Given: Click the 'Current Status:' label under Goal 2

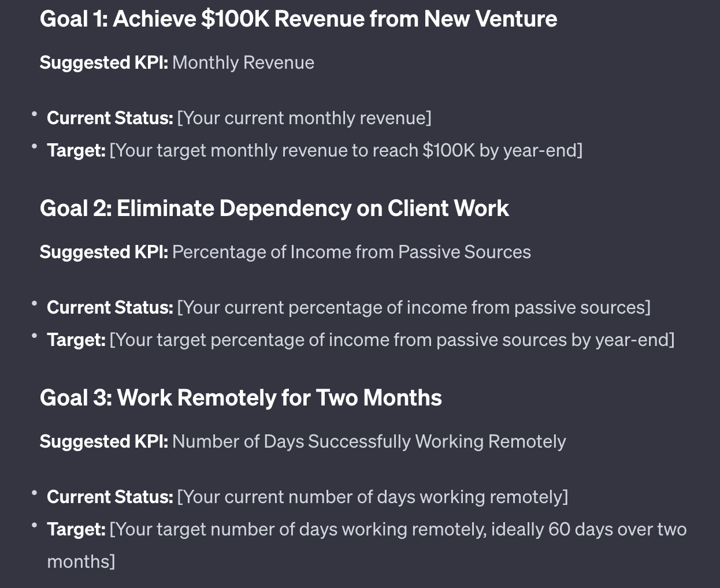Looking at the screenshot, I should 110,307.
